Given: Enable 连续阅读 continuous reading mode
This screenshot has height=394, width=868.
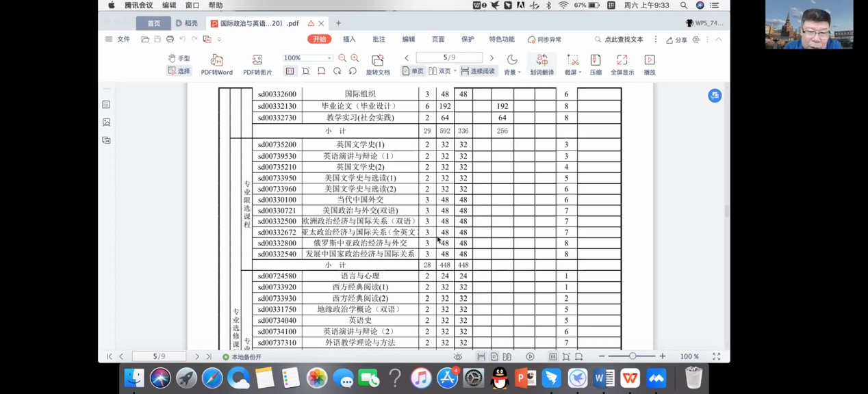Looking at the screenshot, I should tap(477, 71).
